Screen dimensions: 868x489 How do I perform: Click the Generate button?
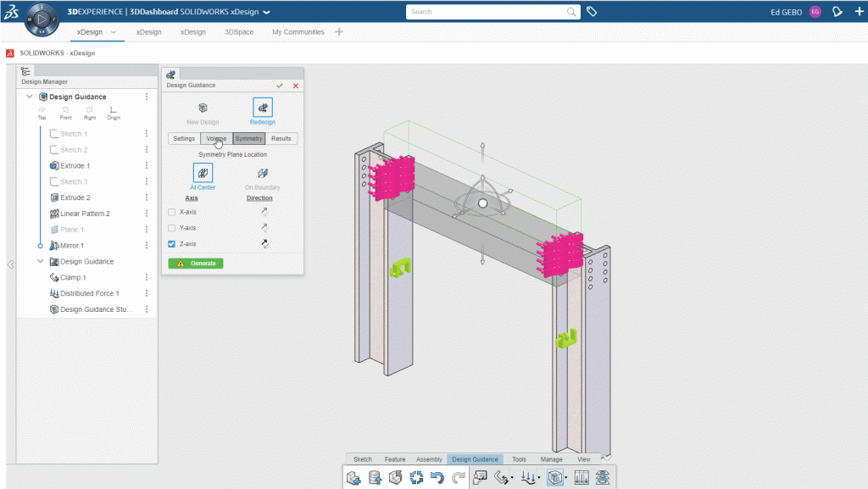196,263
